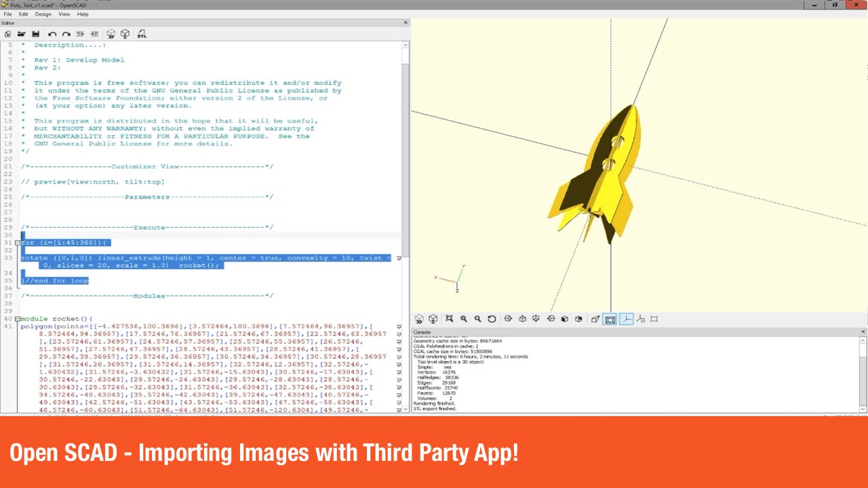Image resolution: width=868 pixels, height=488 pixels.
Task: Click 'STL export finished.' console message
Action: pos(435,409)
